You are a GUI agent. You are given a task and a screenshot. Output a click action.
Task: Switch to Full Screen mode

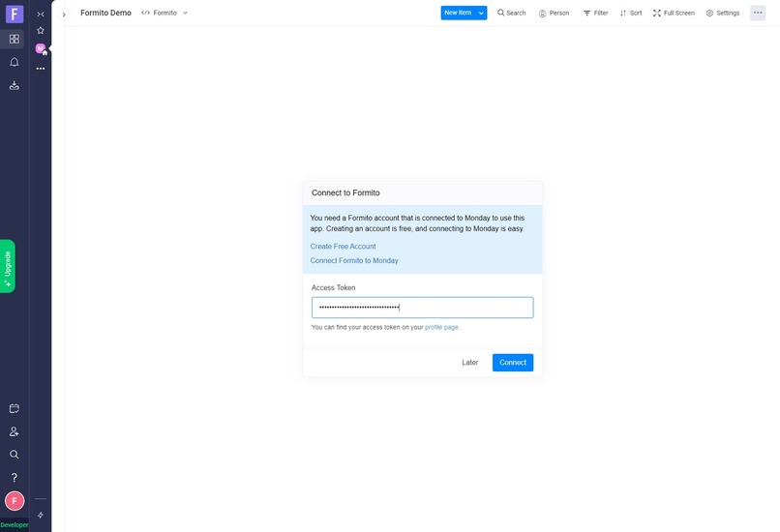675,13
